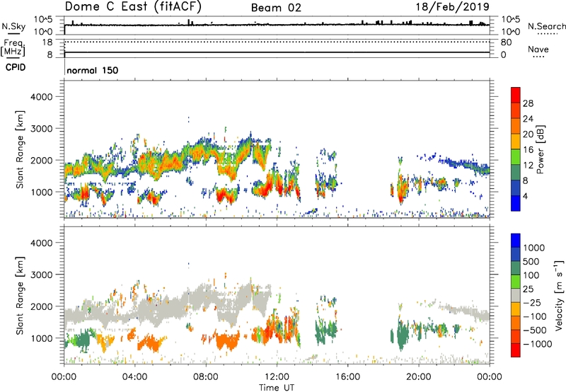Click the '20:00' time axis label
Screen dimensions: 566x392
pos(419,377)
